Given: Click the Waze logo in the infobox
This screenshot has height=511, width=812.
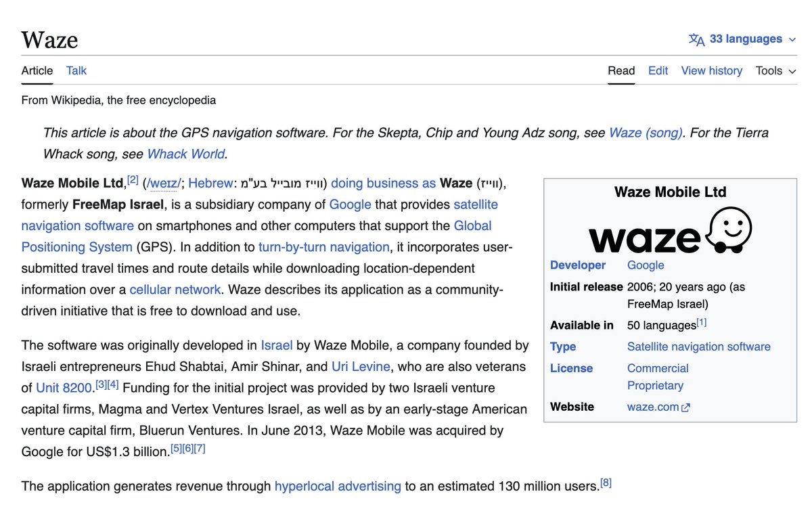Looking at the screenshot, I should click(x=670, y=232).
